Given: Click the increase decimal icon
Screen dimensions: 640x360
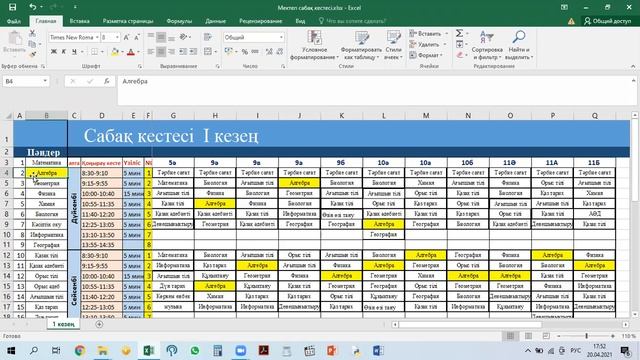Looking at the screenshot, I should click(269, 52).
